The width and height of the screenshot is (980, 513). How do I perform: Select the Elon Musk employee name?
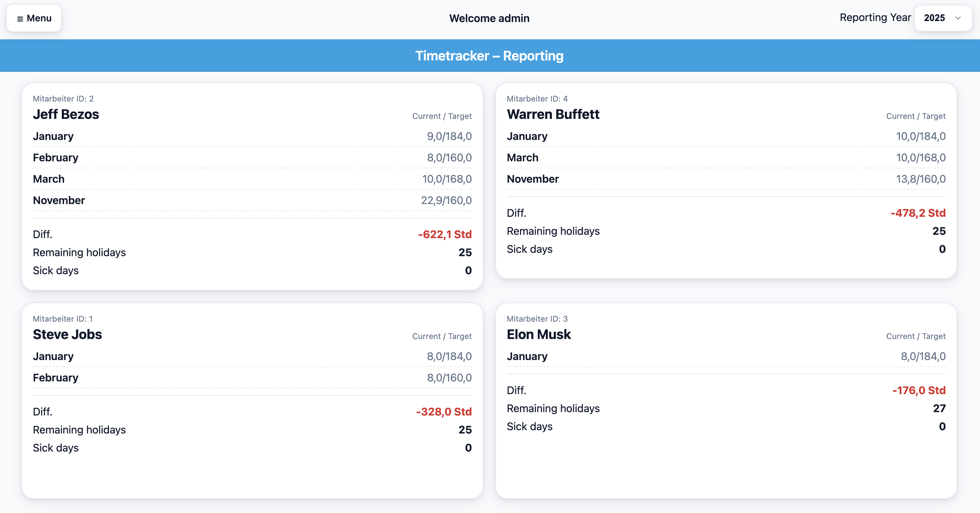539,334
